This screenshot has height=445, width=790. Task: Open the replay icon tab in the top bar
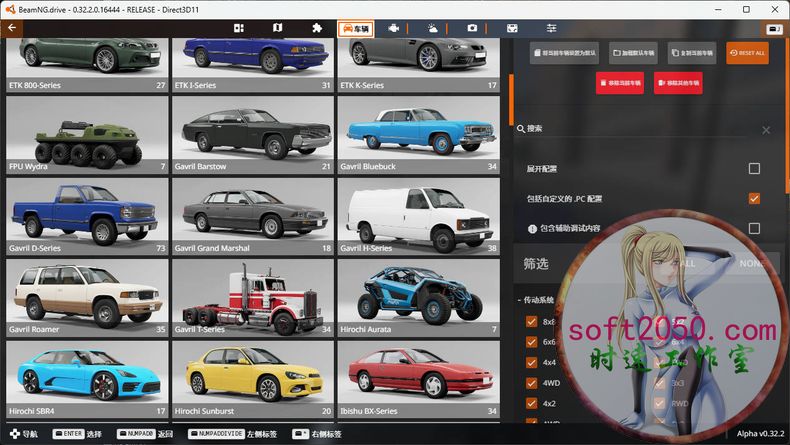tap(512, 28)
